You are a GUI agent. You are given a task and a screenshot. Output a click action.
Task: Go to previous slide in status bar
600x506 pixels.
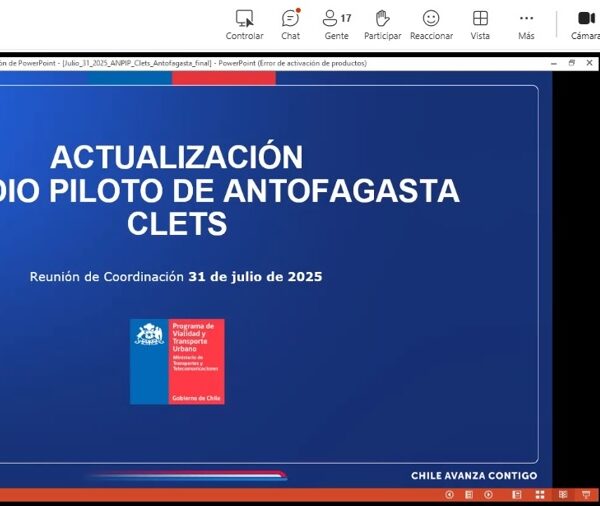click(449, 494)
